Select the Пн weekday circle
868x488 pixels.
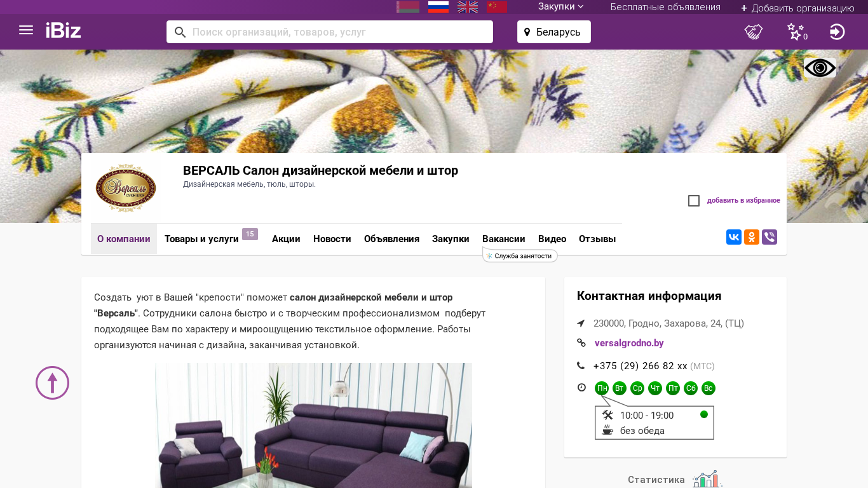[x=602, y=388]
